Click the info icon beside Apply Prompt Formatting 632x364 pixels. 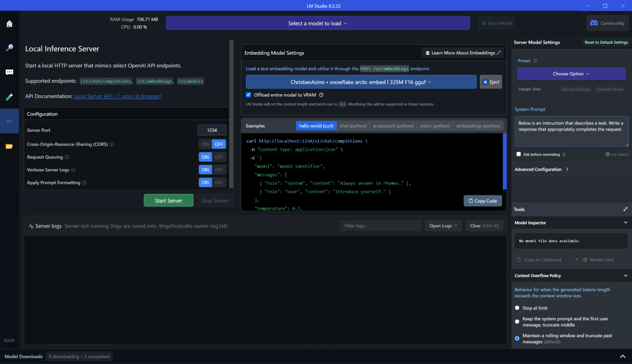click(x=84, y=183)
